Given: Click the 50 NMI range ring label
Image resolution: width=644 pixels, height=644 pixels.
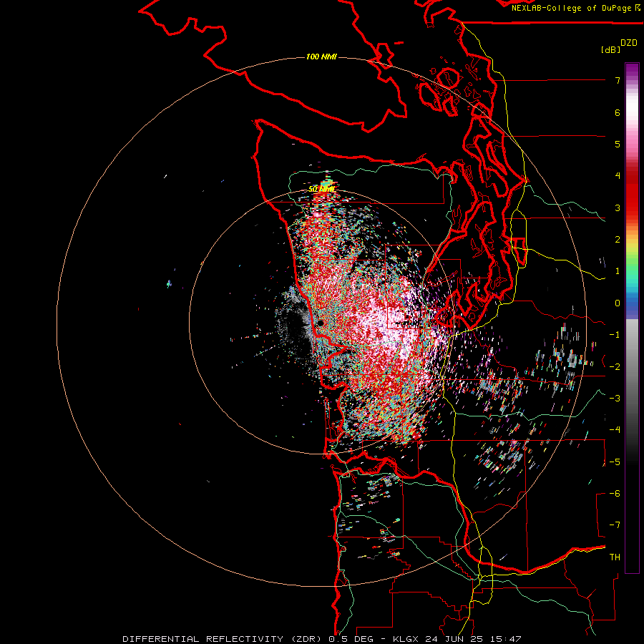Looking at the screenshot, I should pyautogui.click(x=321, y=189).
